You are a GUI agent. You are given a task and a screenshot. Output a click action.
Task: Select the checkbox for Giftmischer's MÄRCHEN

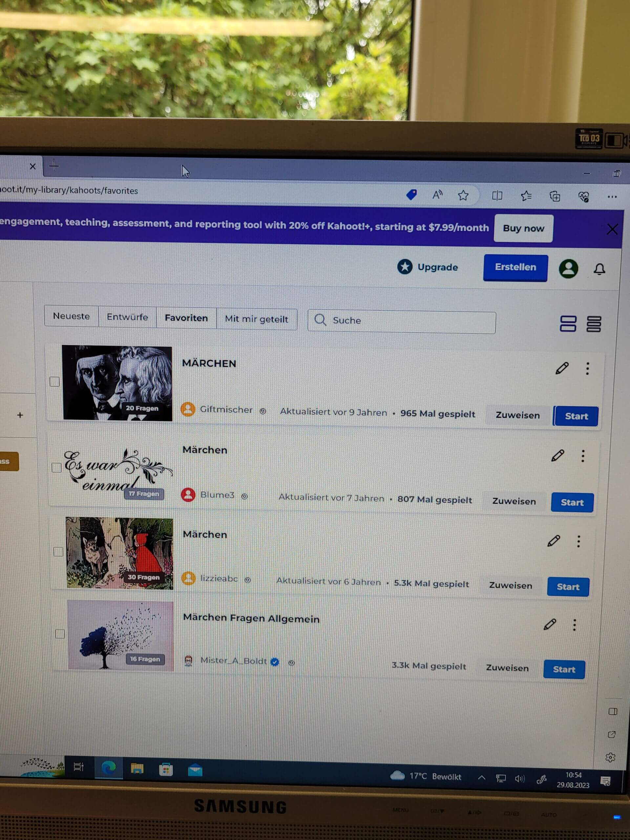click(54, 381)
